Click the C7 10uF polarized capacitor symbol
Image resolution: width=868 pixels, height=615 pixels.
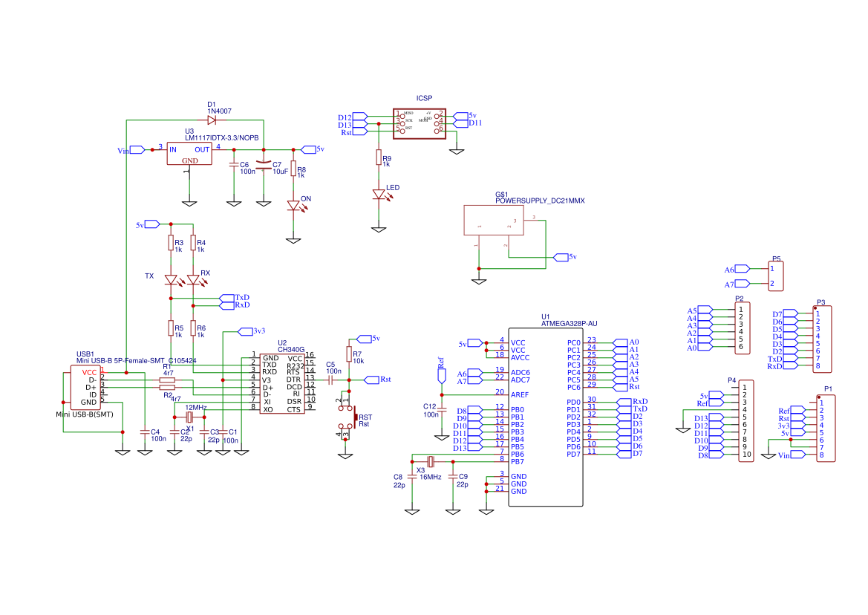[264, 165]
